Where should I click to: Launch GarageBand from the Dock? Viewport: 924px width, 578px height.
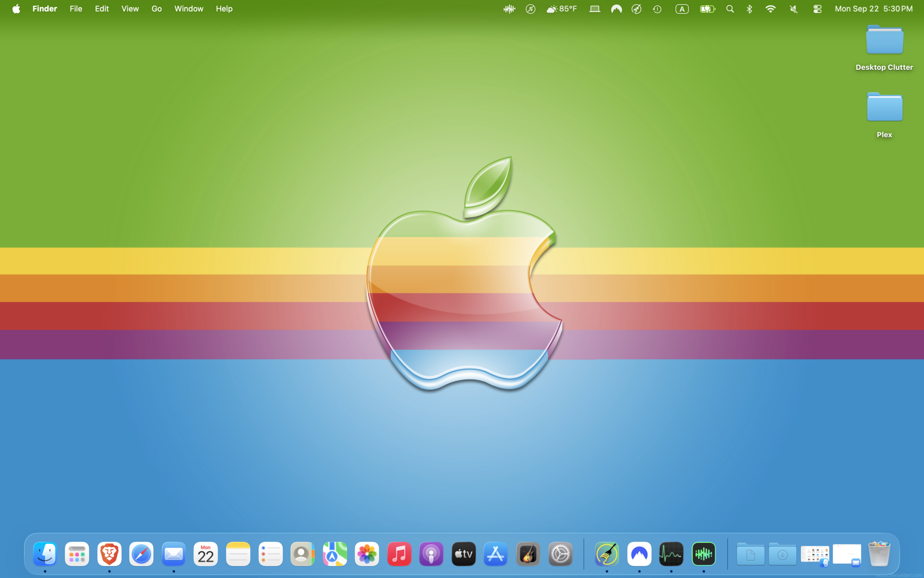point(528,553)
